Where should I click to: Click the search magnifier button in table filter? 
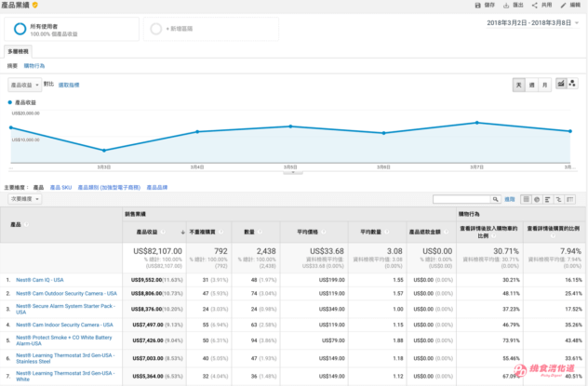tap(496, 199)
